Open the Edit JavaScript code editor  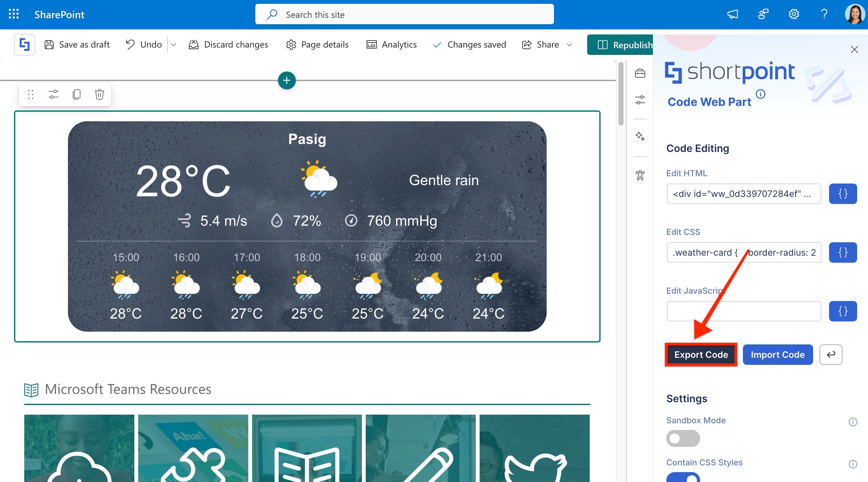pos(842,311)
